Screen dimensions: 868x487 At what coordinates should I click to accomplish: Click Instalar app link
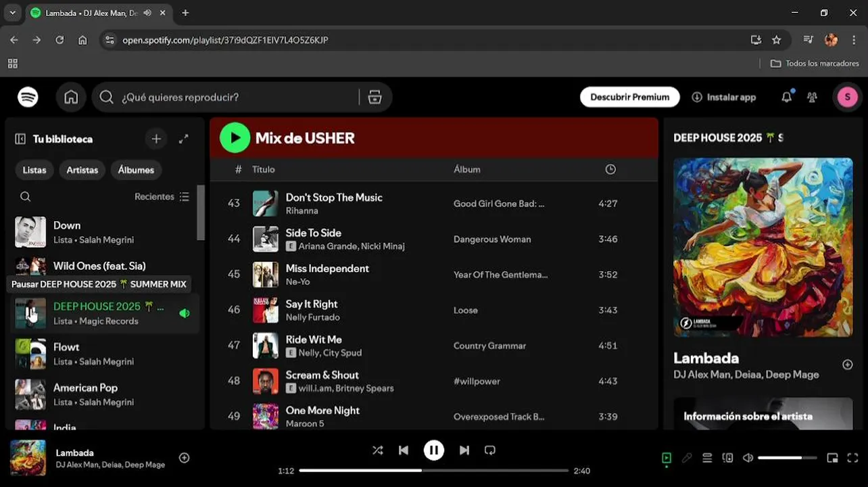(724, 97)
